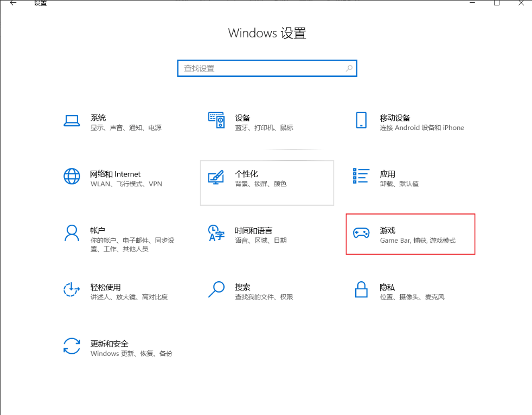Click the 讲述人、放大镜、高对比度 description
Screen dimensions: 532x415
click(129, 297)
